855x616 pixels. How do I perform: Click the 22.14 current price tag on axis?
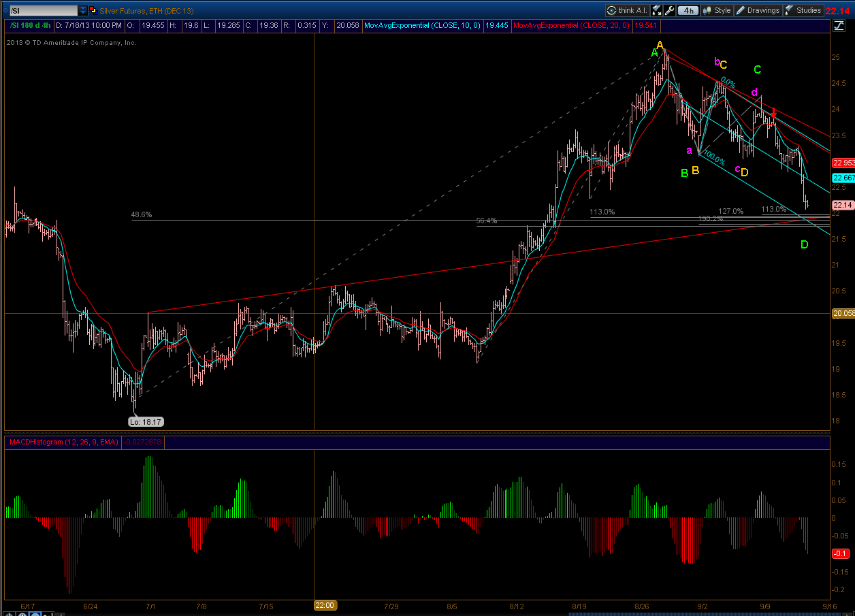tap(843, 205)
